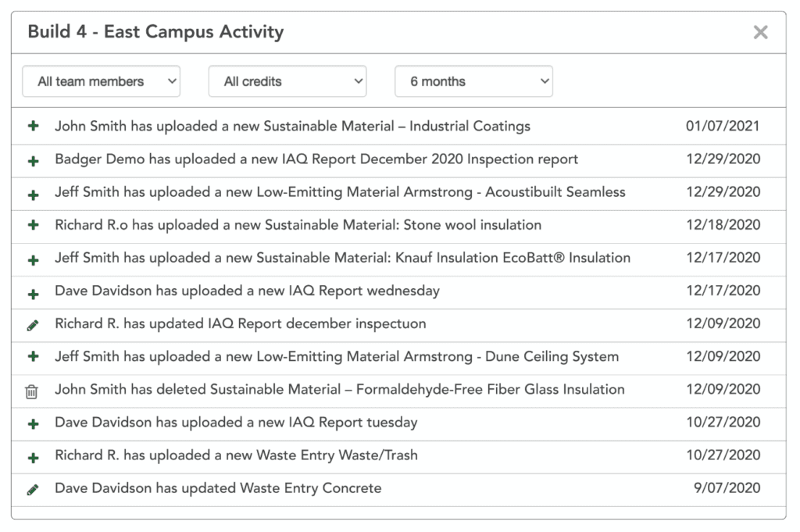800x532 pixels.
Task: Open the Knauf Insulation EcoBatt activity entry
Action: tap(342, 258)
